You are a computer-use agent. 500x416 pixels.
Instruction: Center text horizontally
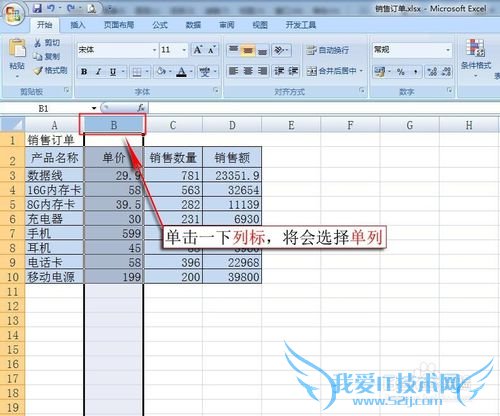pyautogui.click(x=248, y=71)
